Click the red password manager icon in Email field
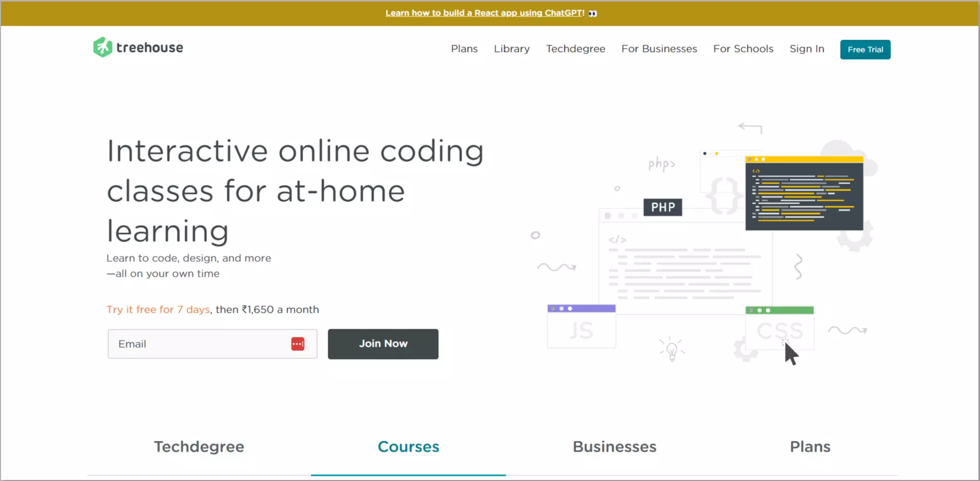Viewport: 980px width, 481px height. (x=298, y=344)
